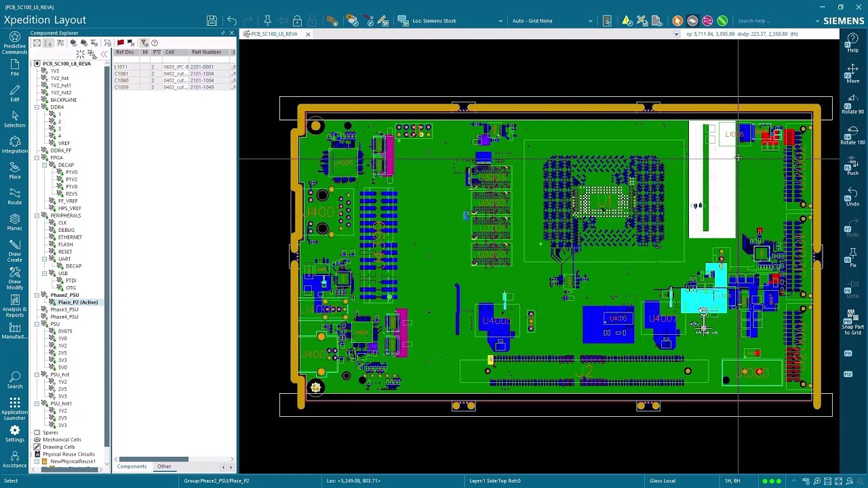Select the C1059 row in the component table
The height and width of the screenshot is (488, 868).
pyautogui.click(x=174, y=87)
